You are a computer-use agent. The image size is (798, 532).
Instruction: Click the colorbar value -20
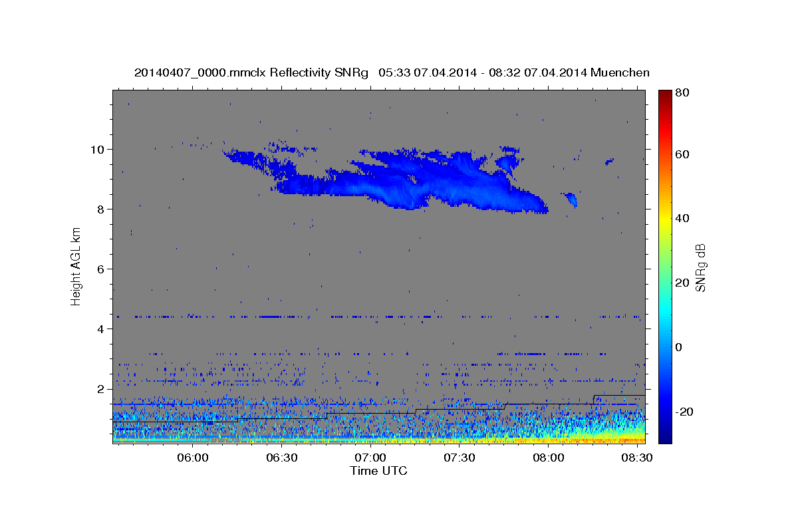pos(683,412)
